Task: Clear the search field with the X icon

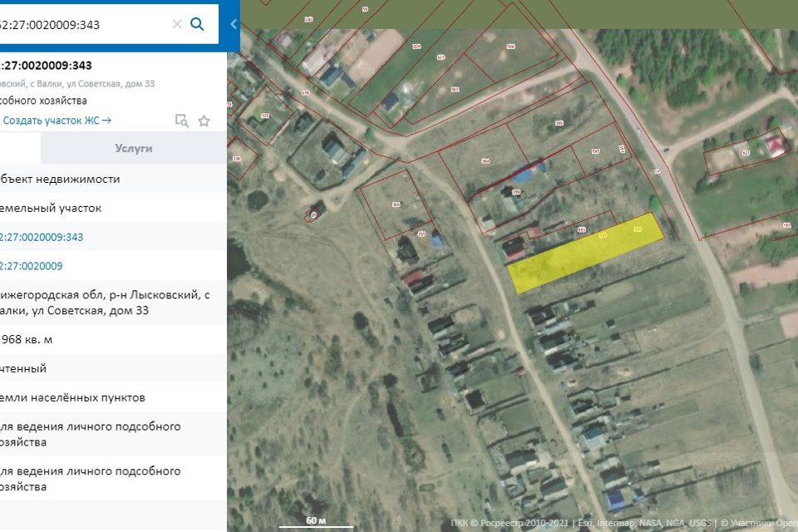Action: [x=177, y=24]
